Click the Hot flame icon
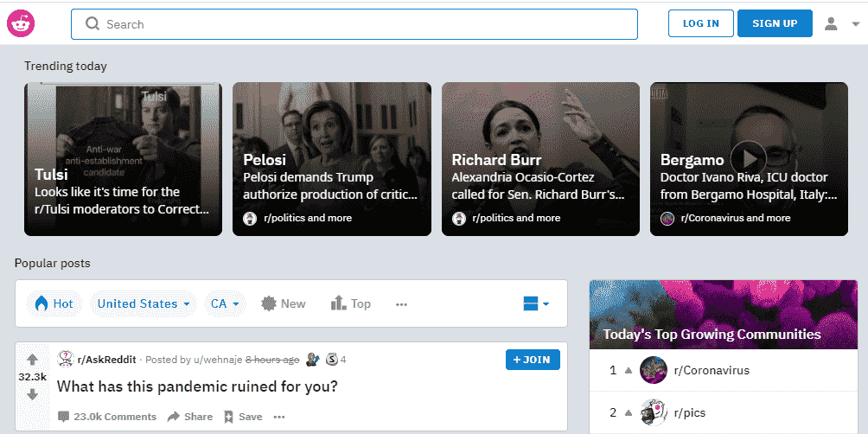The width and height of the screenshot is (868, 434). click(x=41, y=303)
